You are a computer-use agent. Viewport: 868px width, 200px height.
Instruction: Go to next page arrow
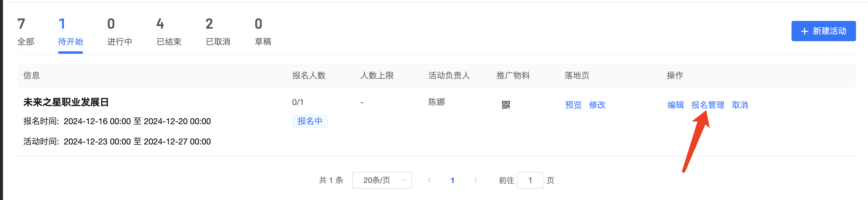coord(476,180)
